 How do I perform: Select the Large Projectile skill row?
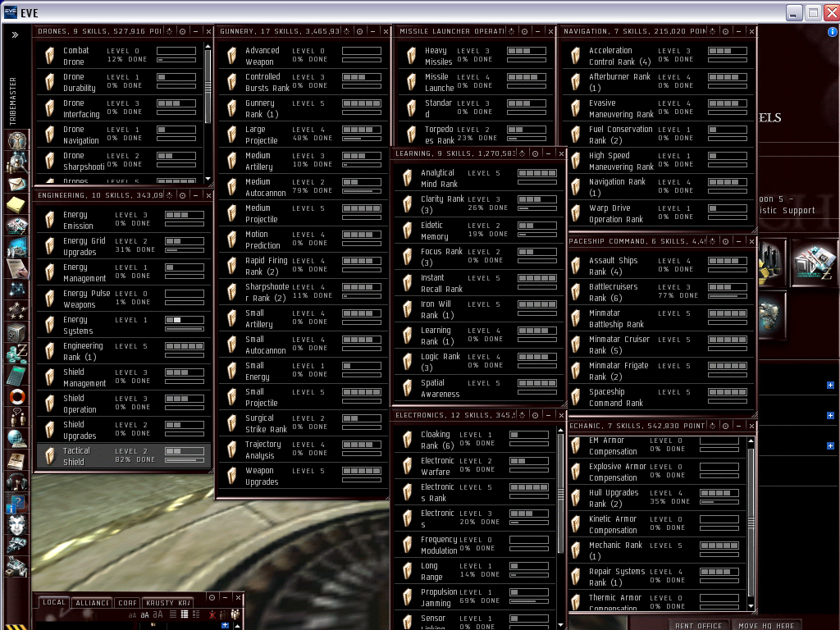(x=304, y=135)
